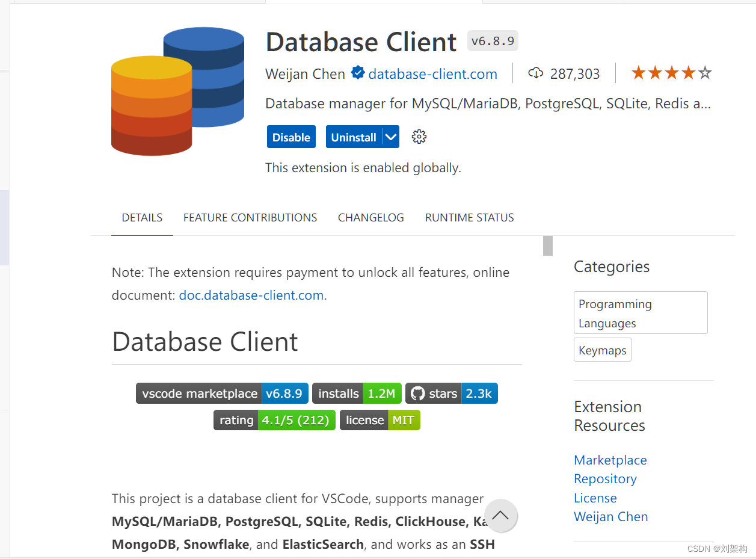
Task: Click the Database Client extension logo
Action: [177, 91]
